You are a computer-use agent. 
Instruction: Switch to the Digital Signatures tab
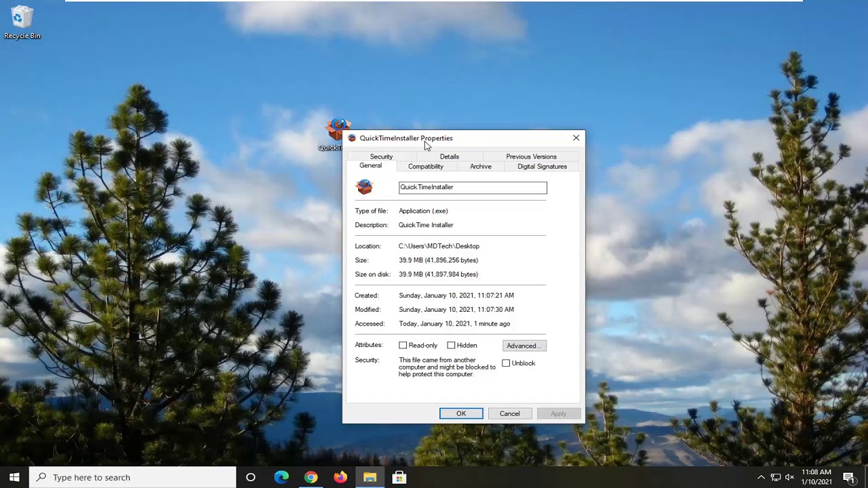click(x=542, y=166)
